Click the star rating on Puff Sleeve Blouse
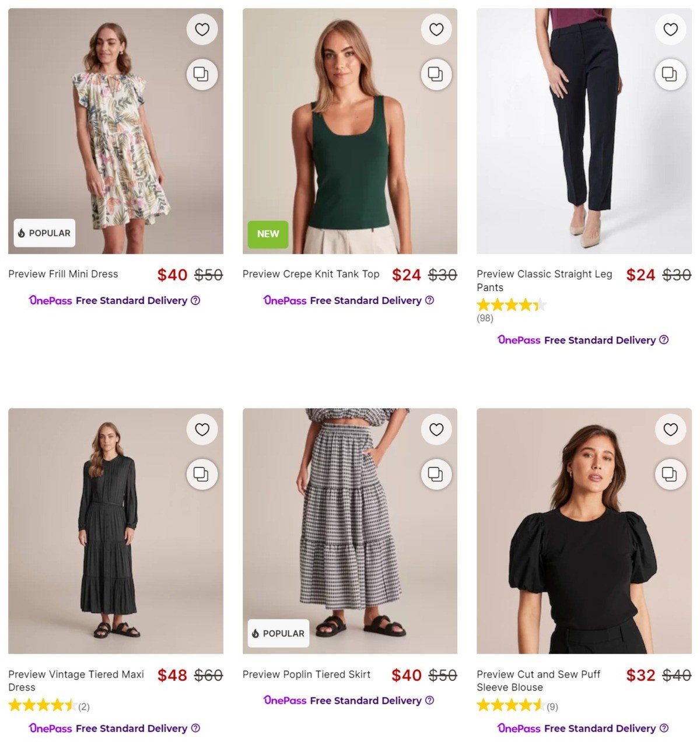 509,706
